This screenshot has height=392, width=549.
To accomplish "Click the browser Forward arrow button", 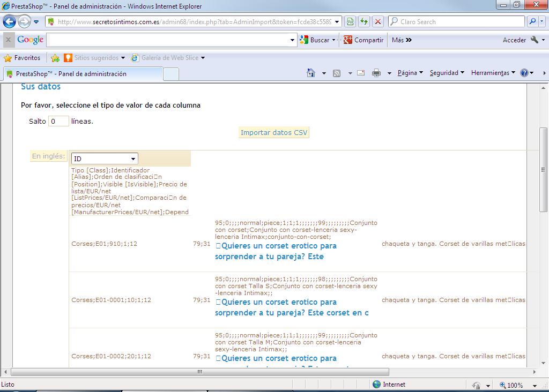I will coord(24,21).
